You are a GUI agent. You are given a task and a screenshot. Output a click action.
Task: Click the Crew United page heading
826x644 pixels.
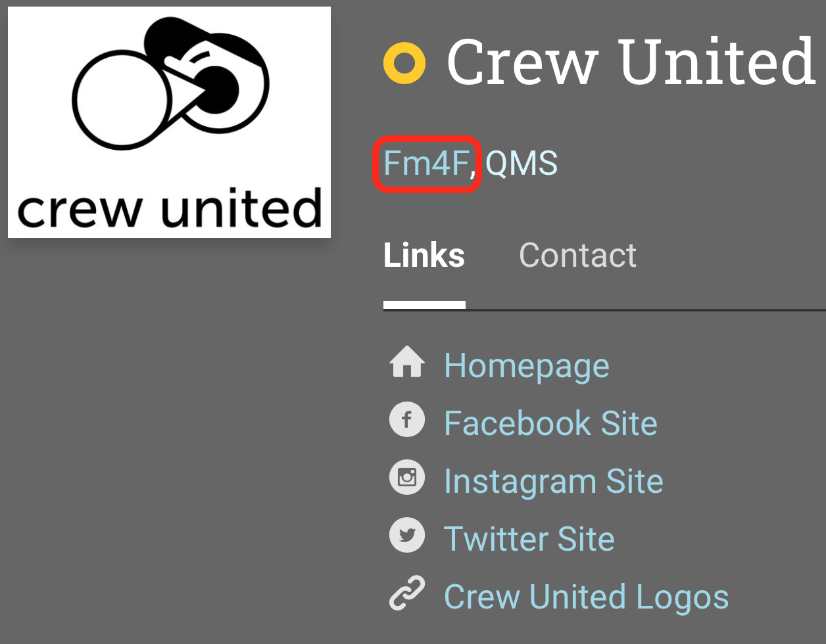(x=631, y=61)
